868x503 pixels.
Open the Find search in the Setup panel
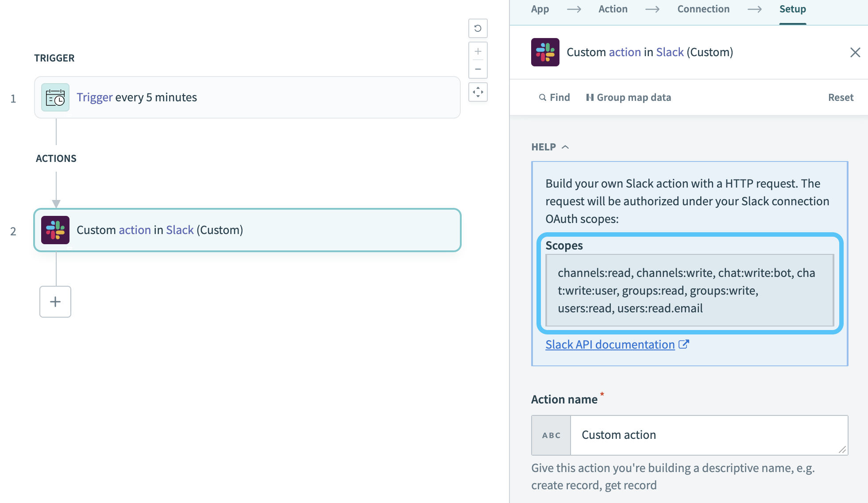pyautogui.click(x=554, y=97)
